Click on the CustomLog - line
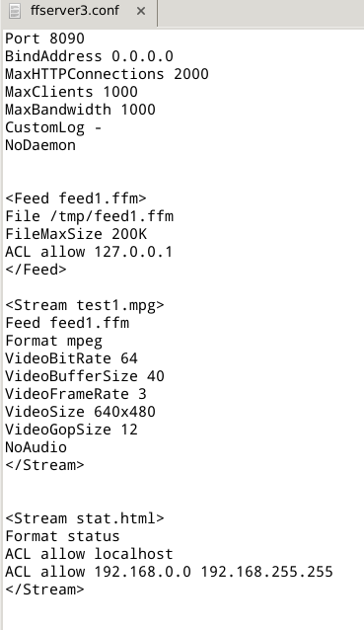This screenshot has width=364, height=630. pos(53,127)
